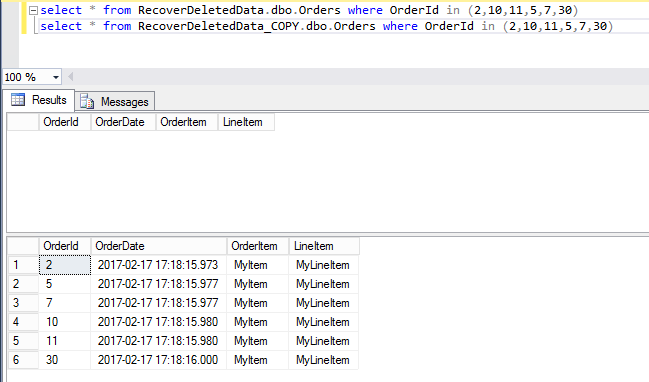649x382 pixels.
Task: Click date cell 2017-02-17 17:18:15.973
Action: coord(159,265)
